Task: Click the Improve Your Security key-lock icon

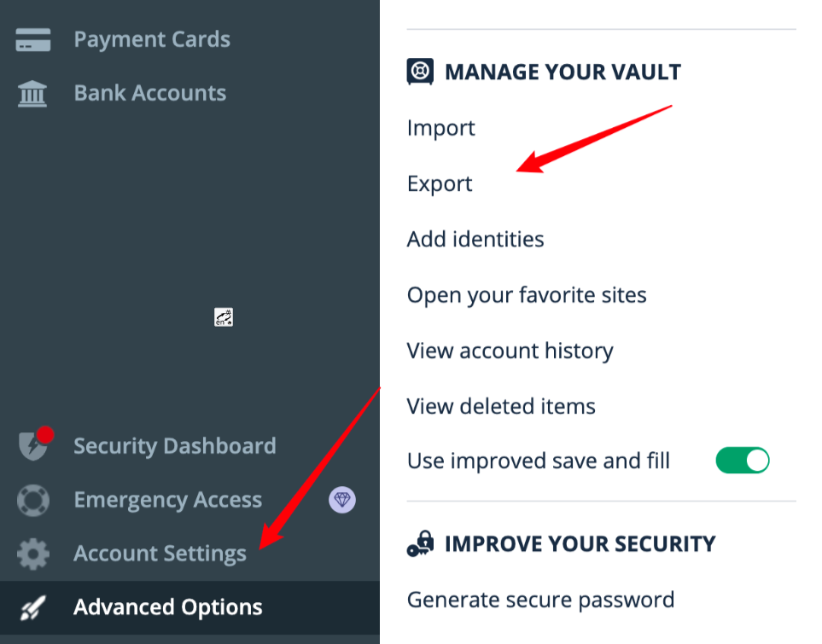Action: coord(421,543)
